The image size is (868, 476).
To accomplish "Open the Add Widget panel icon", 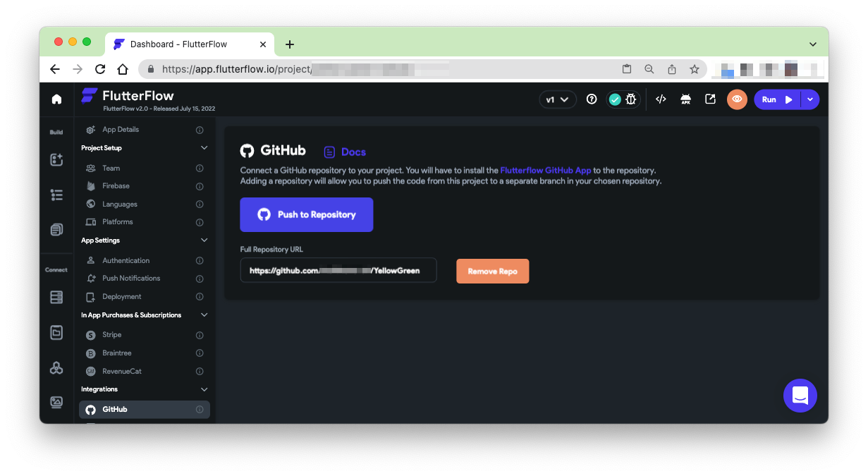I will [56, 159].
